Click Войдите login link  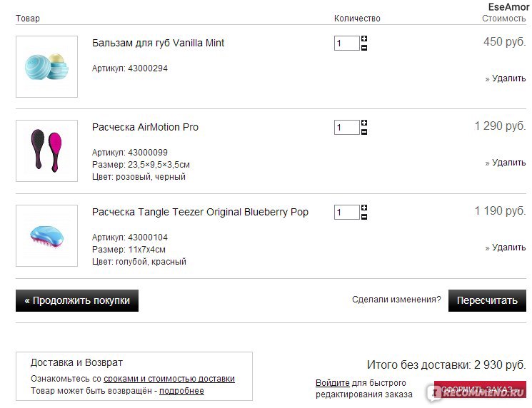[x=333, y=383]
